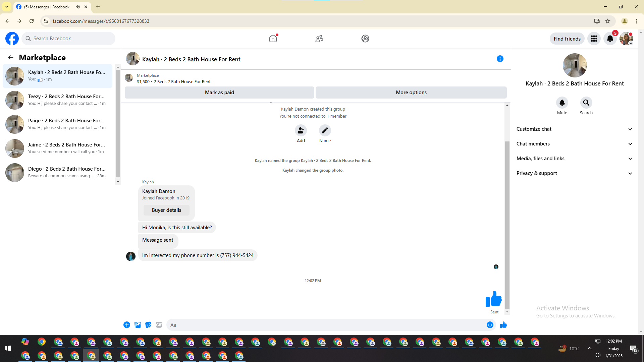This screenshot has height=362, width=644.
Task: Switch to the Messenger | Facebook tab
Action: coord(47,7)
